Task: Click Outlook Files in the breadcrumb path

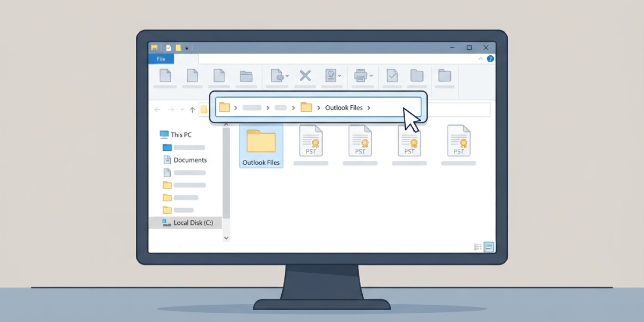Action: click(x=344, y=107)
